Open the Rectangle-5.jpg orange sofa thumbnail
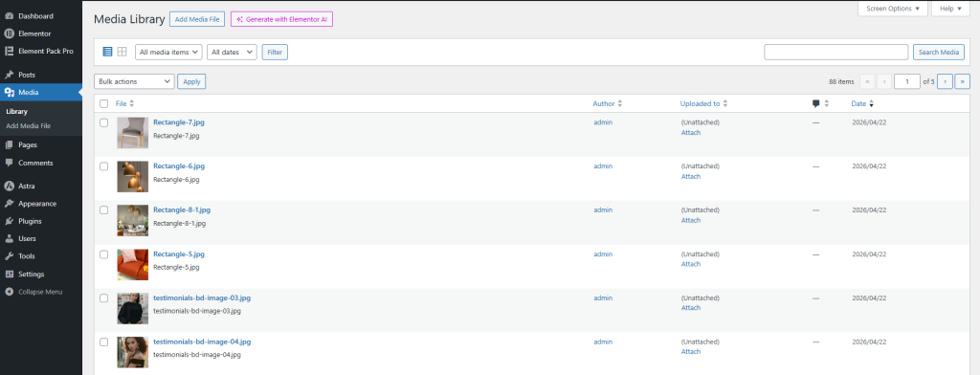 pyautogui.click(x=132, y=264)
